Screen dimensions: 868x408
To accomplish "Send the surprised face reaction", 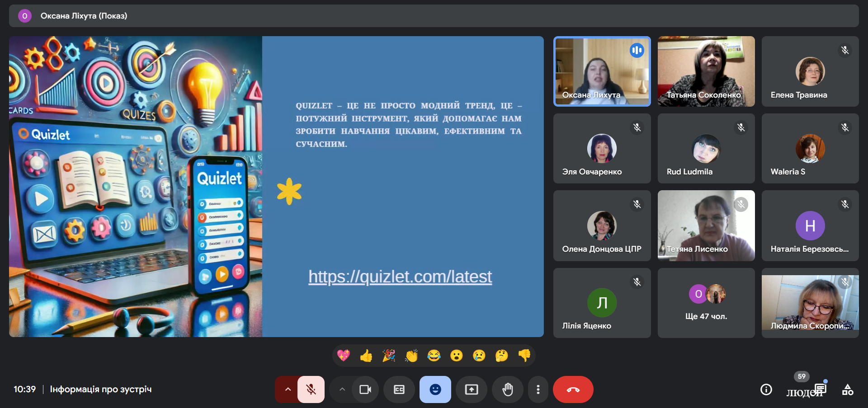I will (x=457, y=356).
